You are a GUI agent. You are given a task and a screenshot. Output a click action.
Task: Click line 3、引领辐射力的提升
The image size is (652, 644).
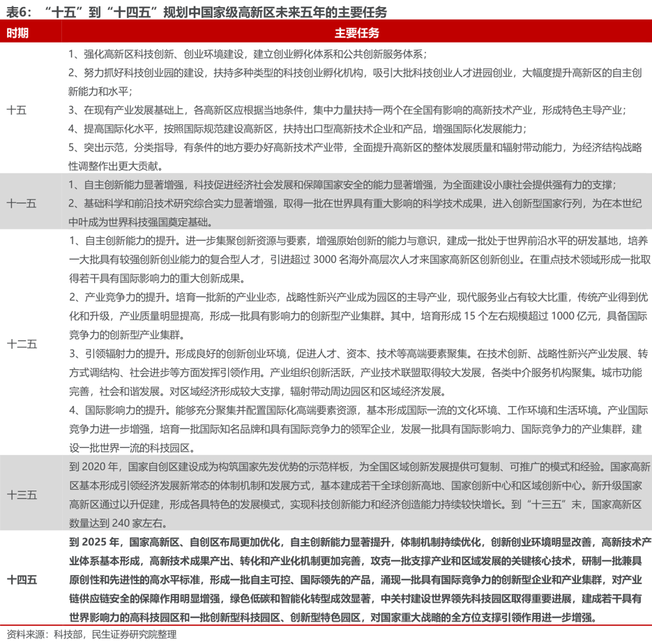click(359, 354)
